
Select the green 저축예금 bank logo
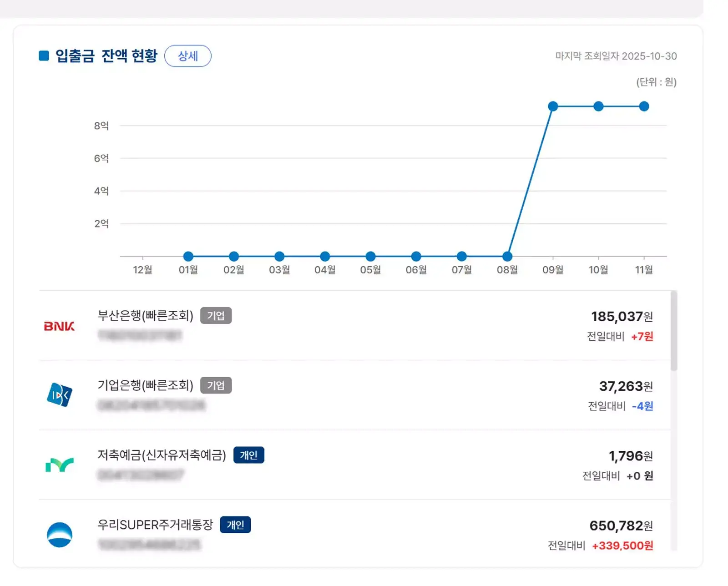[59, 465]
